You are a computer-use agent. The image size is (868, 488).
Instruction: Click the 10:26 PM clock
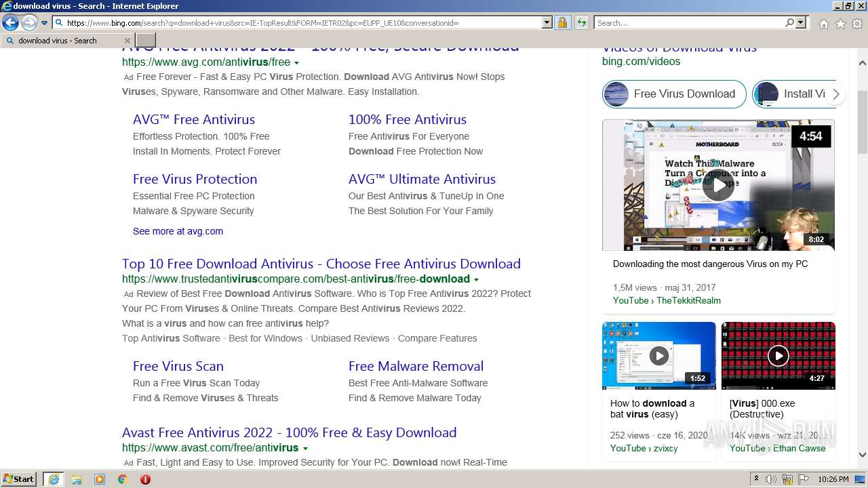833,479
